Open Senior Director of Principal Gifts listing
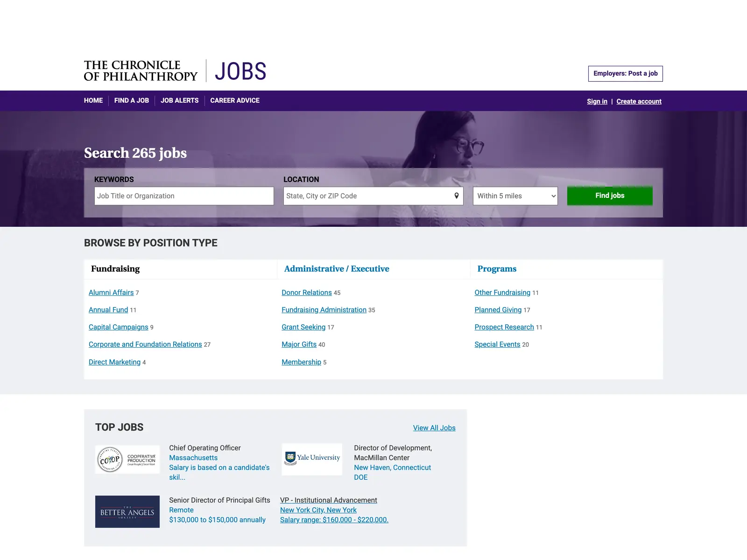Image resolution: width=747 pixels, height=560 pixels. 219,500
